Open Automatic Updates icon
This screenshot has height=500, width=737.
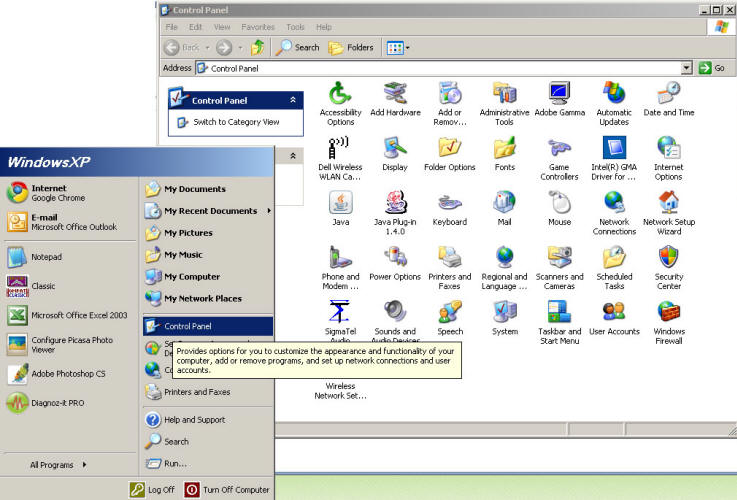pyautogui.click(x=614, y=93)
